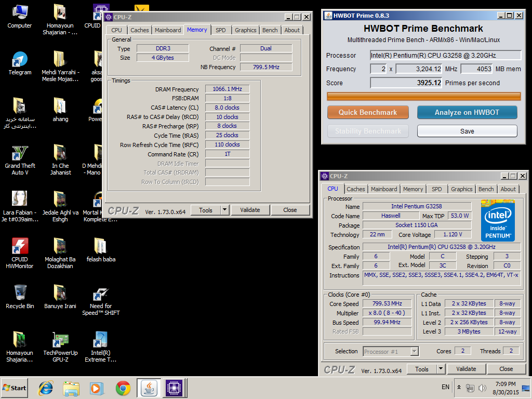Image resolution: width=532 pixels, height=399 pixels.
Task: Launch Need for Speed SHIFT shortcut
Action: point(101,301)
